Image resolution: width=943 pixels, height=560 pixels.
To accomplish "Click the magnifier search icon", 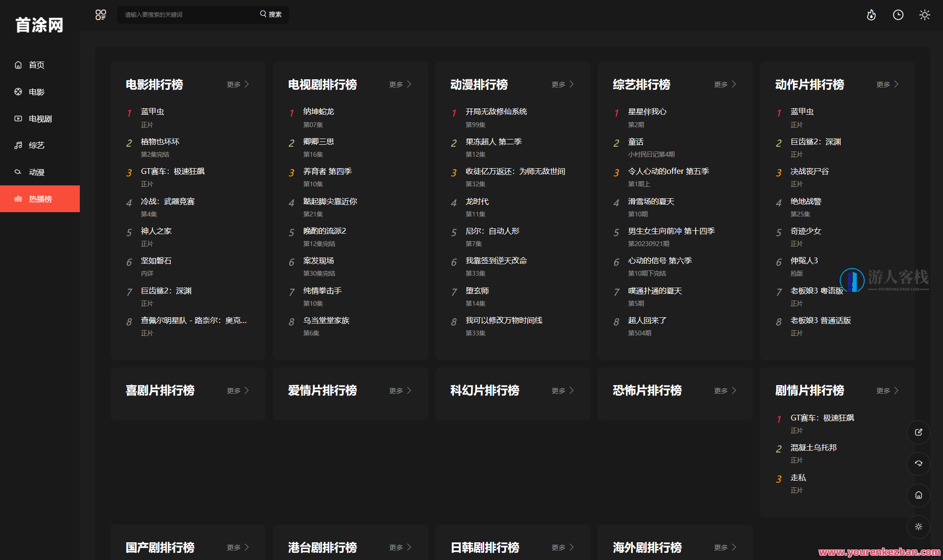I will point(263,14).
